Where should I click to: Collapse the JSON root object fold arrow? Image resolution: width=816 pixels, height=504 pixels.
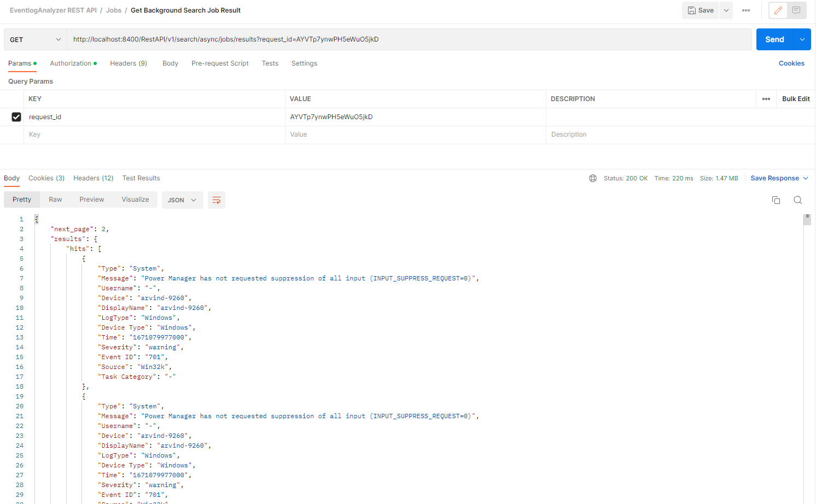pyautogui.click(x=36, y=218)
